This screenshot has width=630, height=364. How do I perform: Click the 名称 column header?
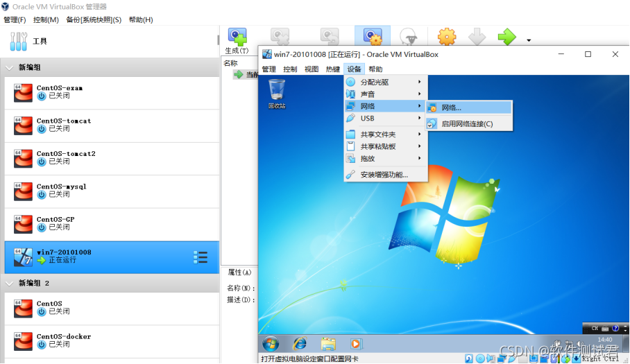click(x=230, y=63)
